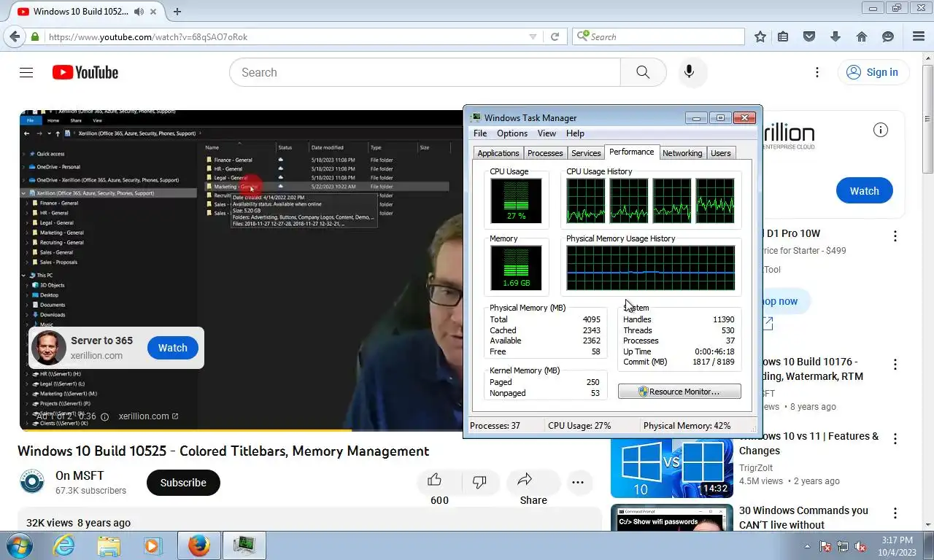Open the YouTube hamburger guide menu
This screenshot has width=934, height=560.
[26, 72]
